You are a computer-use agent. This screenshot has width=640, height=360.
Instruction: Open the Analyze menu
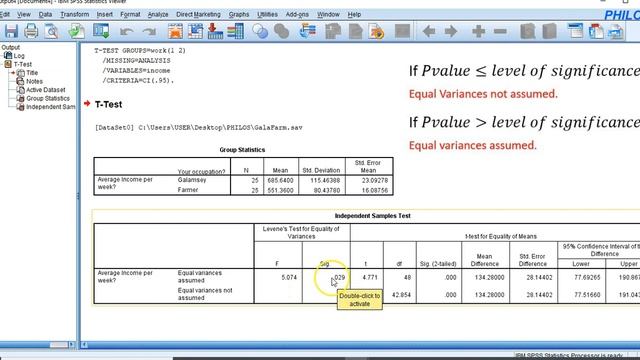tap(158, 14)
